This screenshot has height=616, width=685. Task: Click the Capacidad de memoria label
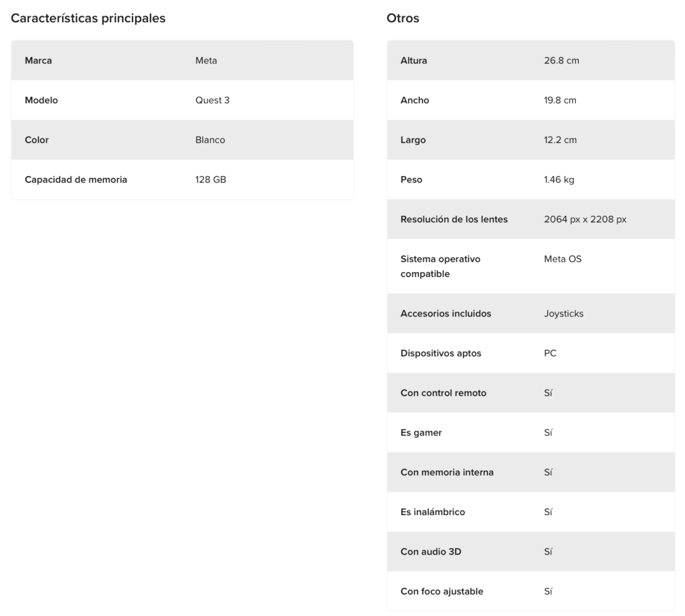tap(76, 180)
